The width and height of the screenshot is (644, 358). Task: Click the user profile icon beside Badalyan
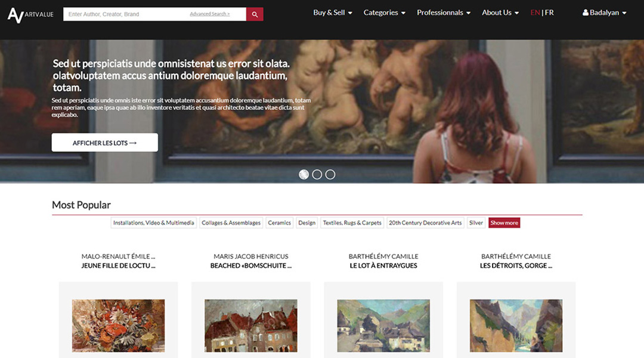pos(585,13)
